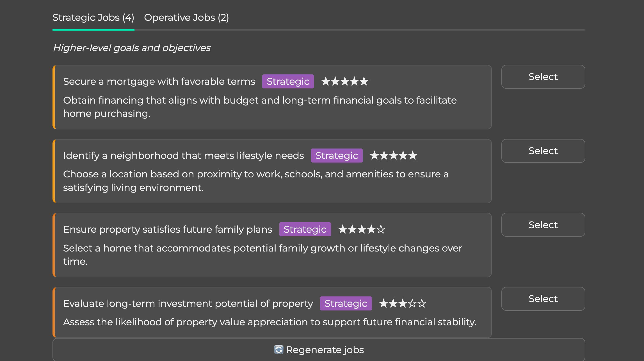Open the 'Identify a neighborhood' job card
644x361 pixels.
pos(272,171)
